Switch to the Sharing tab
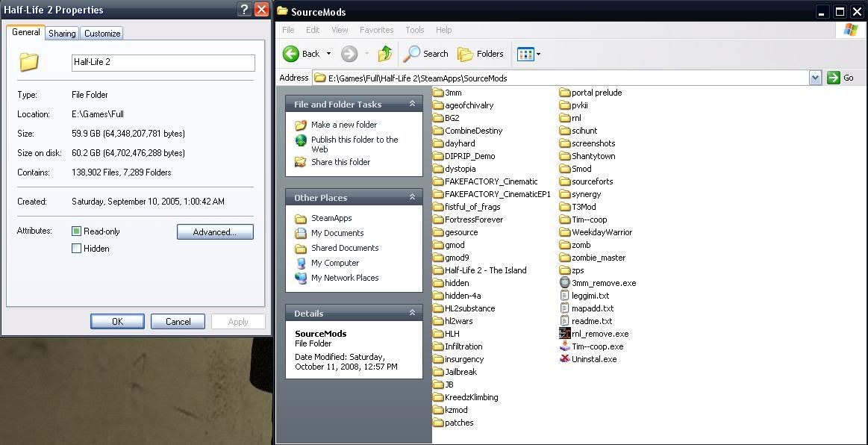 point(62,33)
